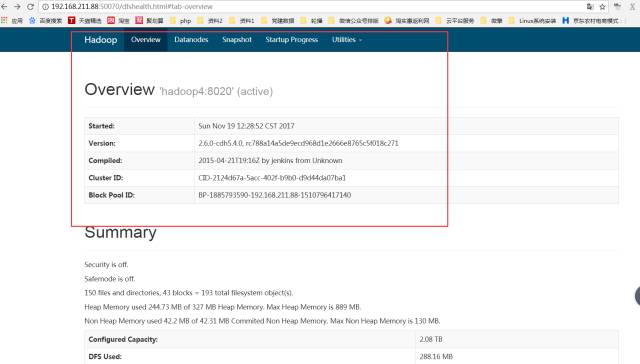
Task: Select the Block Pool ID value
Action: pos(275,195)
